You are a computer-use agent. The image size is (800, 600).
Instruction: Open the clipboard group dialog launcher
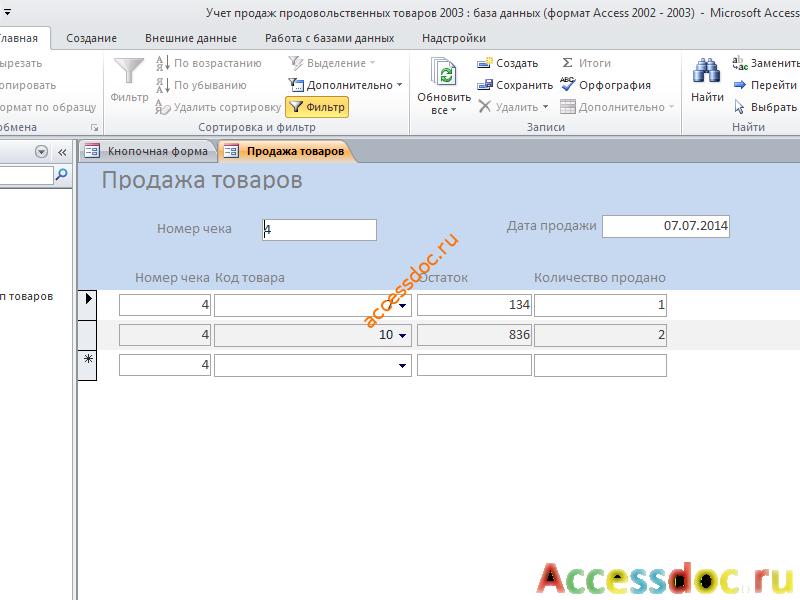click(94, 128)
